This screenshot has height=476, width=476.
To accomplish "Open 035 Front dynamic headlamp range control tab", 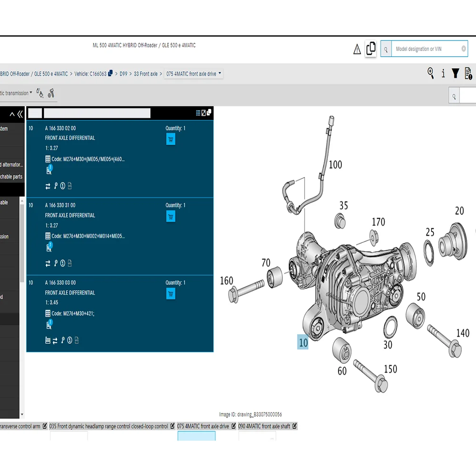I will point(109,426).
